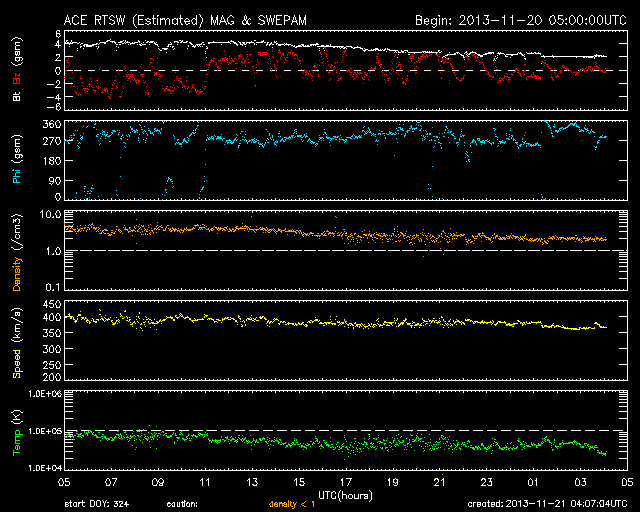Click the start DOY: 324 text

point(95,504)
